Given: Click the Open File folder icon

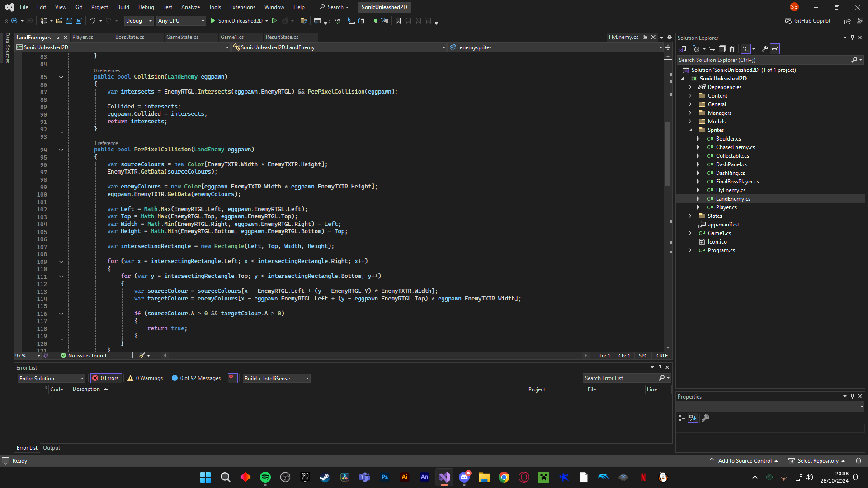Looking at the screenshot, I should [x=59, y=21].
